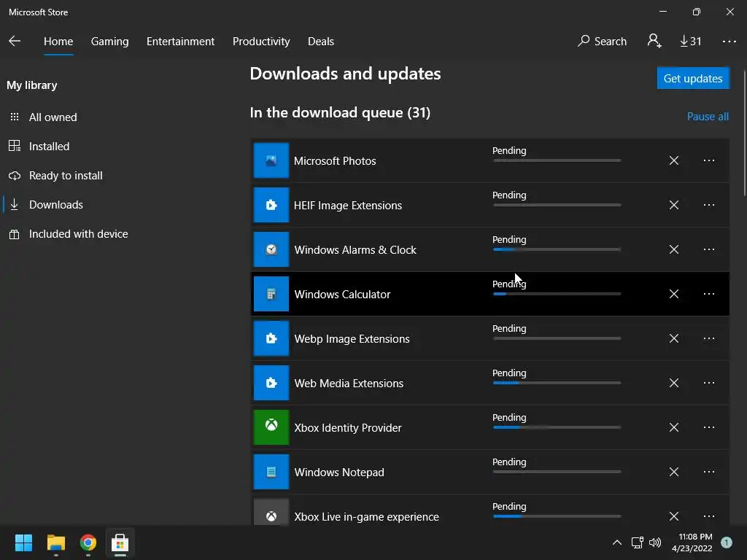
Task: Click the Windows Notepad app name
Action: [339, 472]
